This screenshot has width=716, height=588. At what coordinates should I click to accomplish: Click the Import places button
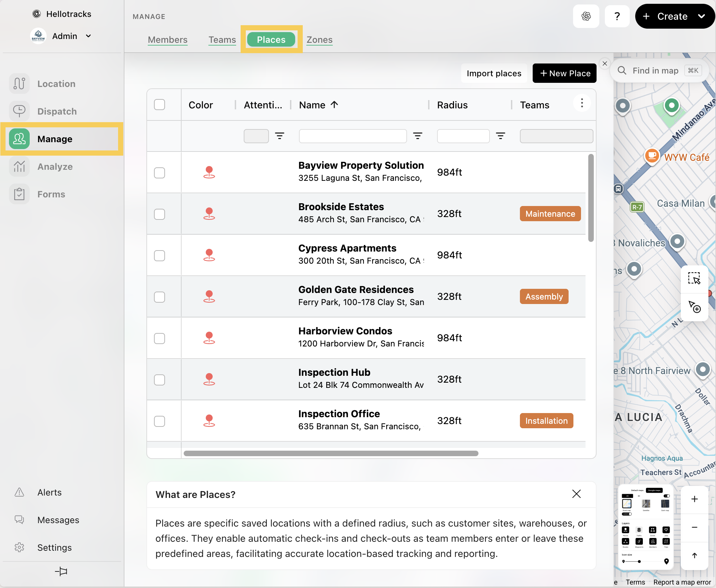(494, 73)
